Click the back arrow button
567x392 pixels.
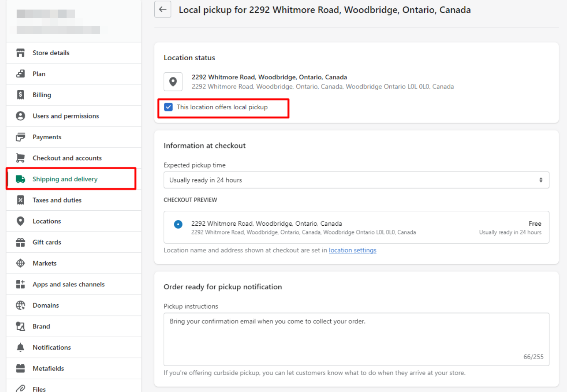163,10
